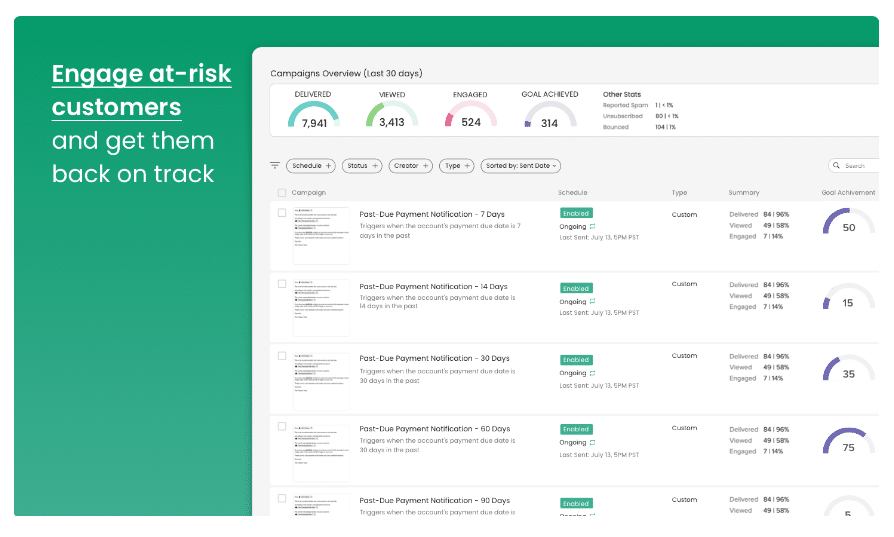Open the Sorted by: Sent Date dropdown
The image size is (894, 537).
click(x=520, y=166)
